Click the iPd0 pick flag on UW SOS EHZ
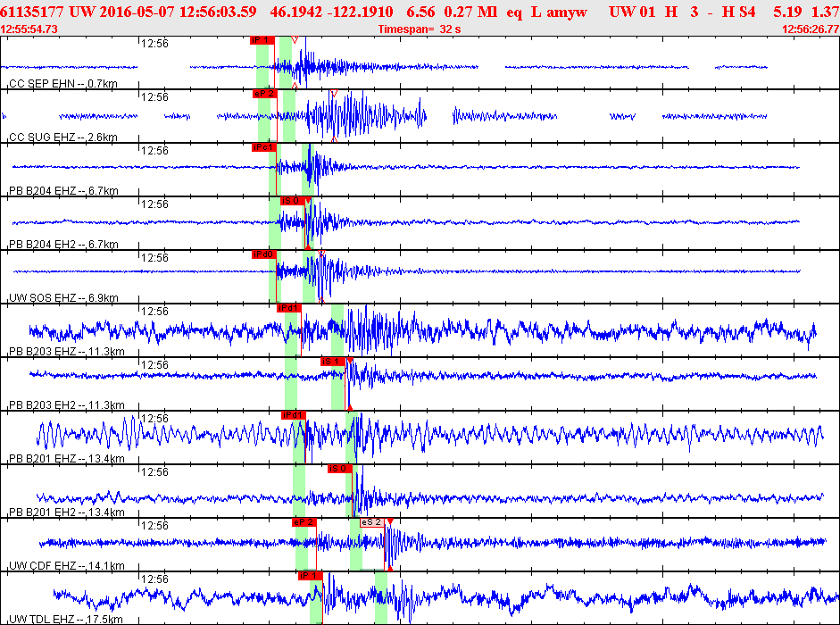 click(264, 254)
